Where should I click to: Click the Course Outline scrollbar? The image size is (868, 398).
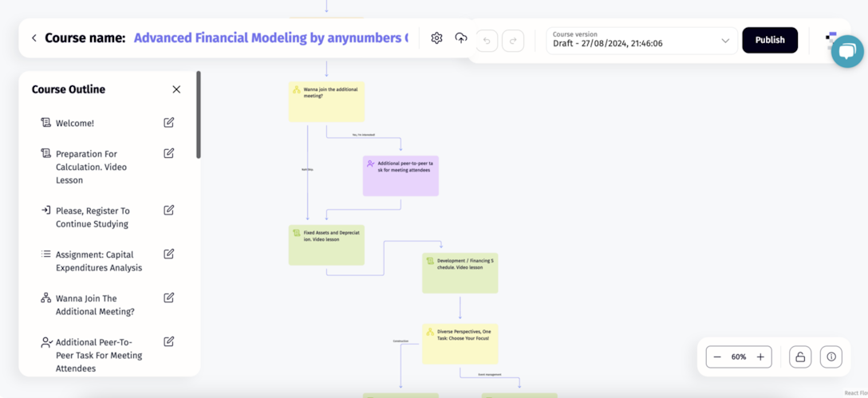pos(199,116)
